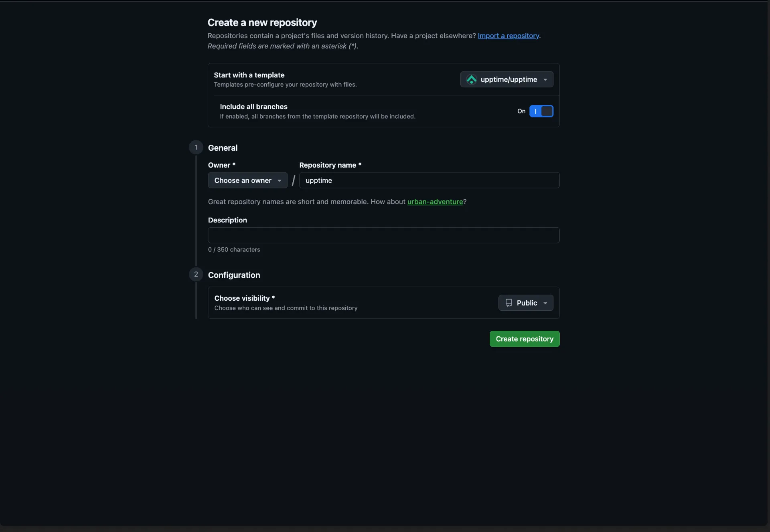Toggle the branch inclusion switch to Off

[541, 111]
